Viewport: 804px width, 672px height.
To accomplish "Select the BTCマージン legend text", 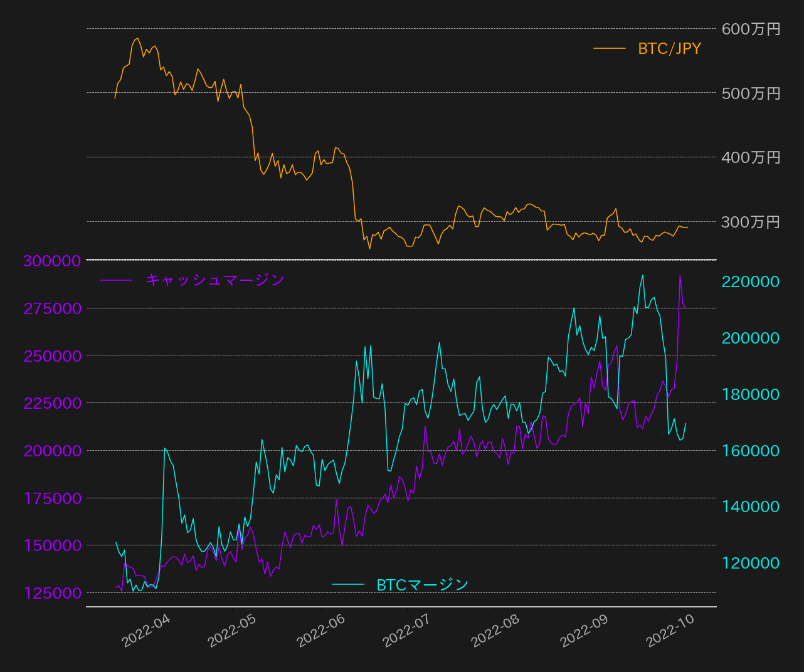I will tap(422, 584).
